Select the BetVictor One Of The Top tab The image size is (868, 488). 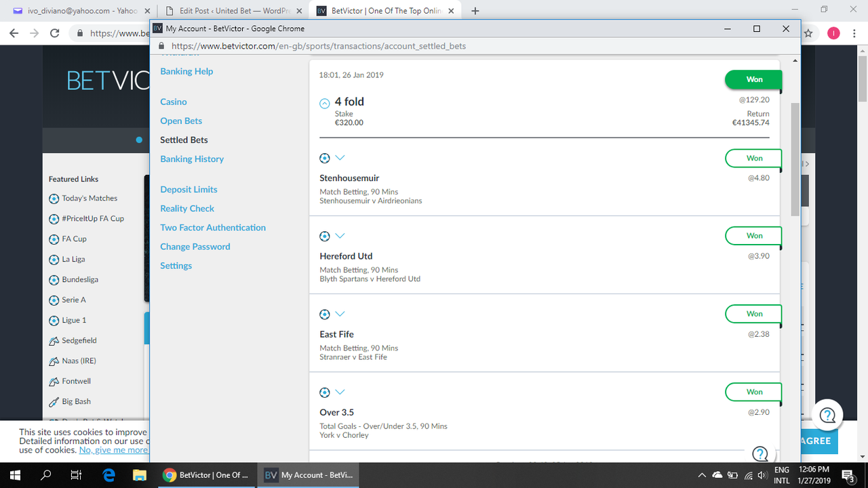[384, 11]
